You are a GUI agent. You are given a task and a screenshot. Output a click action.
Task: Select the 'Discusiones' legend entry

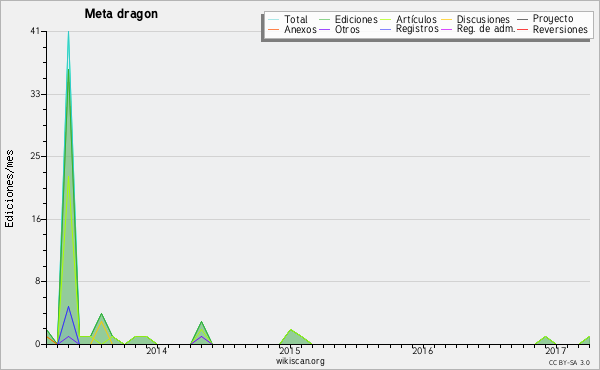coord(483,19)
